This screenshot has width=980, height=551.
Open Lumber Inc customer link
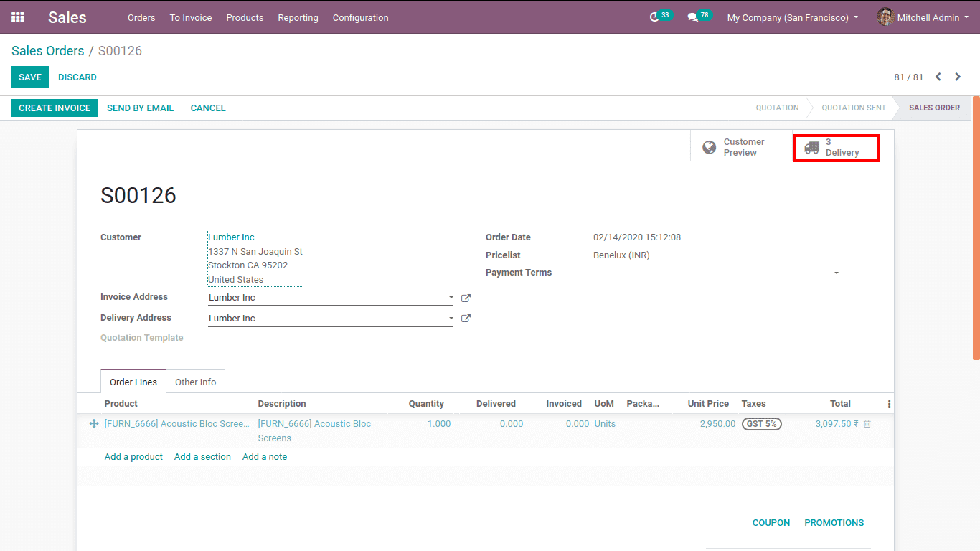(231, 237)
